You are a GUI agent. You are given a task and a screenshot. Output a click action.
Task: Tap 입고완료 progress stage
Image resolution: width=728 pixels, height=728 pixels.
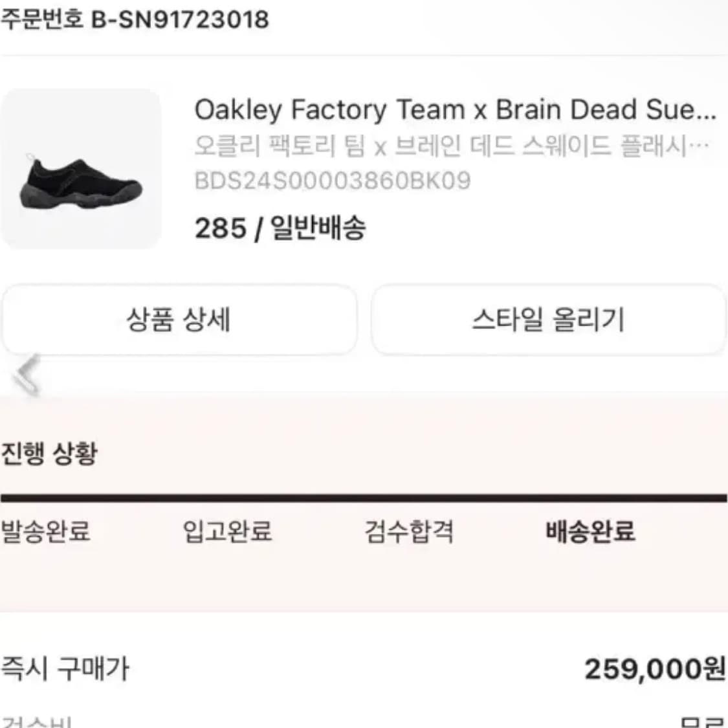[228, 533]
